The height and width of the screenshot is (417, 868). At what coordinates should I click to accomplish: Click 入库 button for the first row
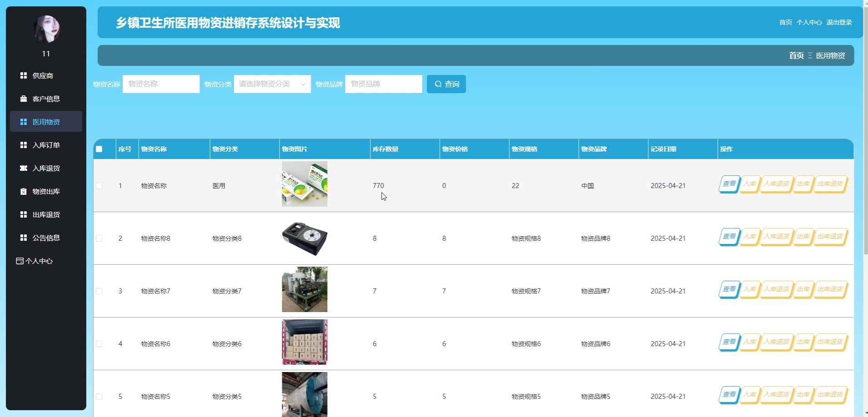coord(750,184)
